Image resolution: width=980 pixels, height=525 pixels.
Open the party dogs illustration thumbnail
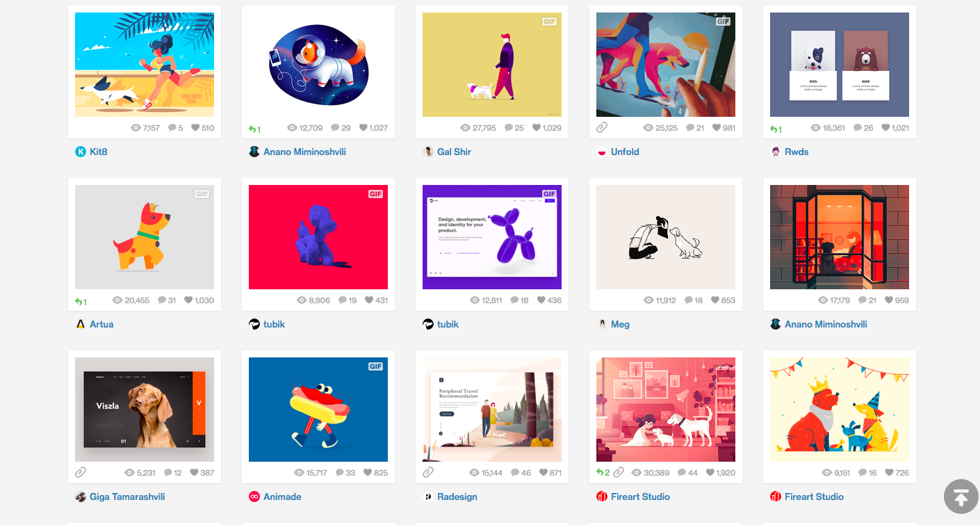click(840, 410)
